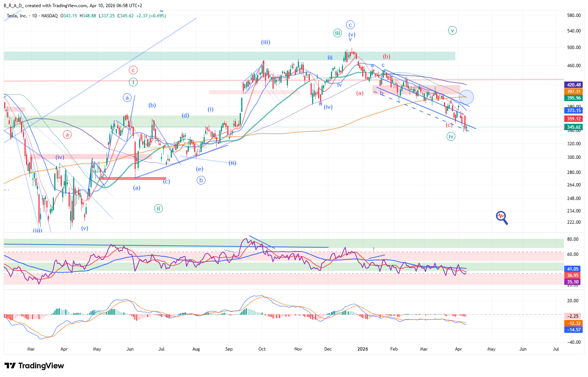Screen dimensions: 588x377
Task: Select the green circled v wave label
Action: pos(452,31)
